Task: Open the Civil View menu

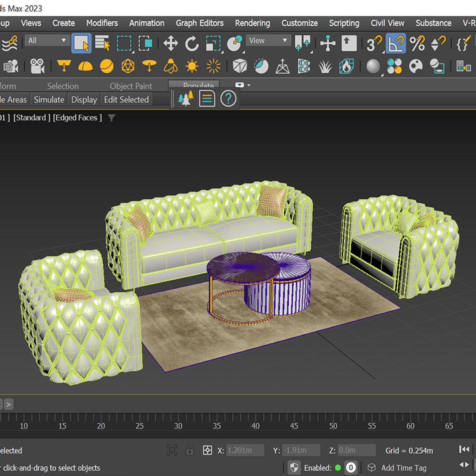Action: click(x=387, y=23)
